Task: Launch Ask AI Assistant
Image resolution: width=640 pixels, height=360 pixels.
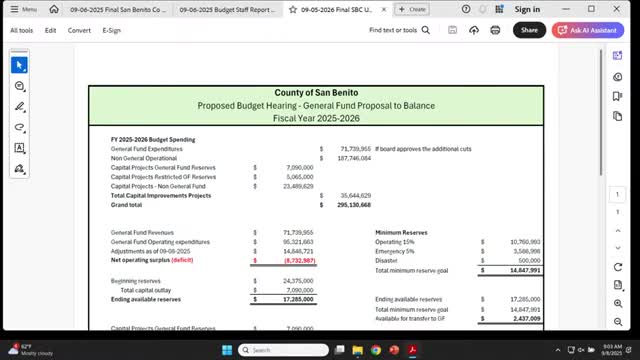Action: coord(588,30)
